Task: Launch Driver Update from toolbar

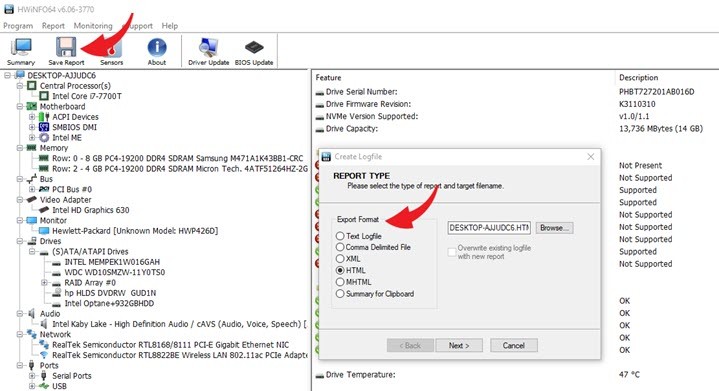Action: (x=209, y=51)
